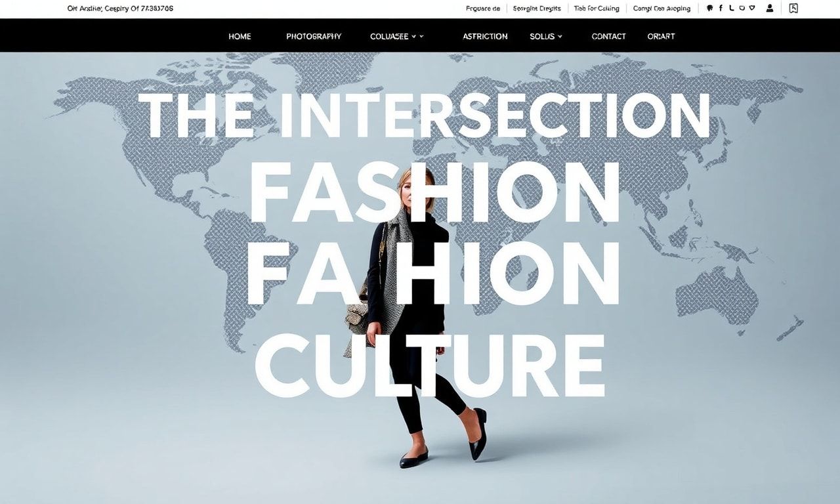840x504 pixels.
Task: Click the 'Frquace de' top link
Action: pos(483,9)
